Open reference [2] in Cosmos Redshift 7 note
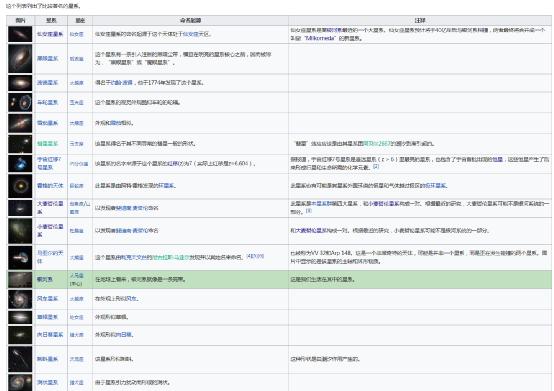The width and height of the screenshot is (554, 391). [x=376, y=166]
